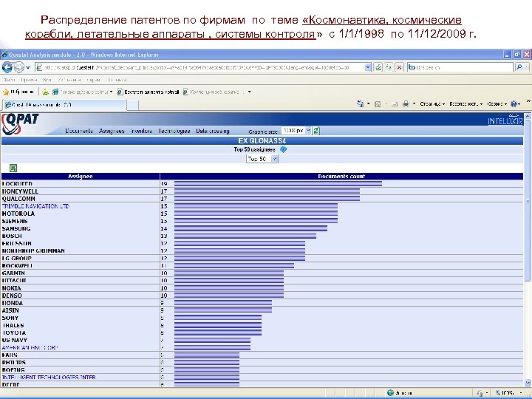This screenshot has height=399, width=532.
Task: Open the Безопасность command bar menu
Action: click(465, 104)
